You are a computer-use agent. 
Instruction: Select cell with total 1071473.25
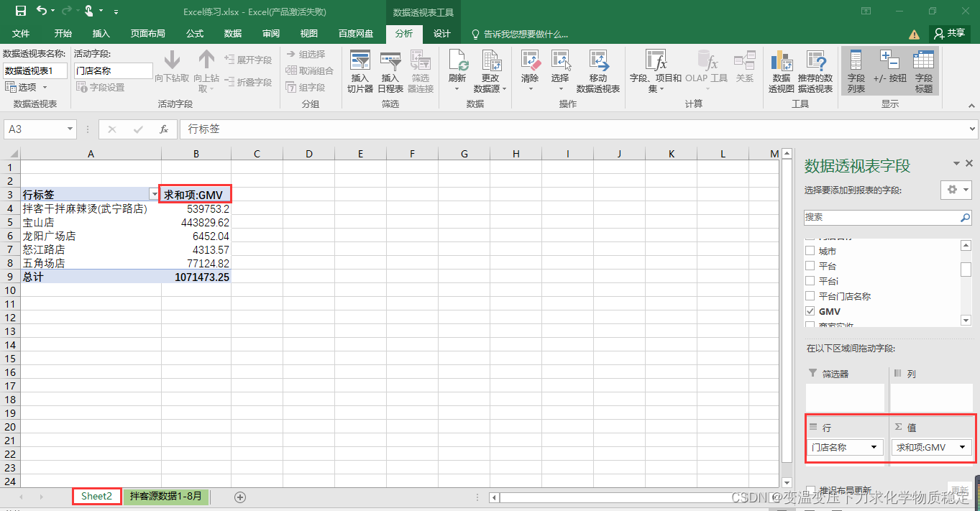[x=196, y=277]
